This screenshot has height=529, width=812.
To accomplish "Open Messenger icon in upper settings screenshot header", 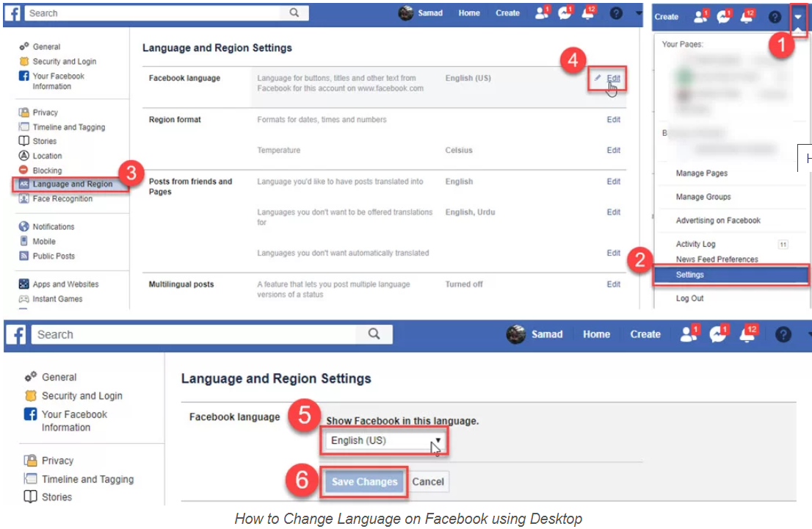I will [x=565, y=12].
